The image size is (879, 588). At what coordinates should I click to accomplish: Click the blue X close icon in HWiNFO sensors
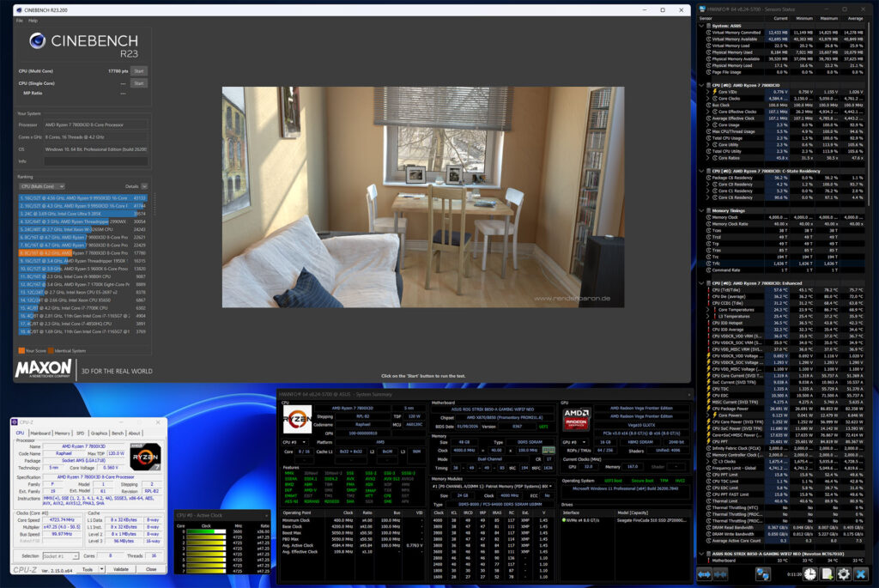[861, 574]
